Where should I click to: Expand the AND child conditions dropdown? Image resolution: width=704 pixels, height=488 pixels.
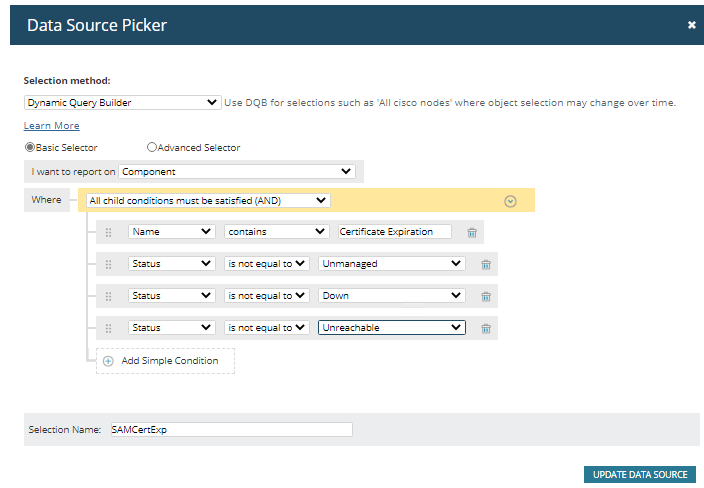click(207, 200)
